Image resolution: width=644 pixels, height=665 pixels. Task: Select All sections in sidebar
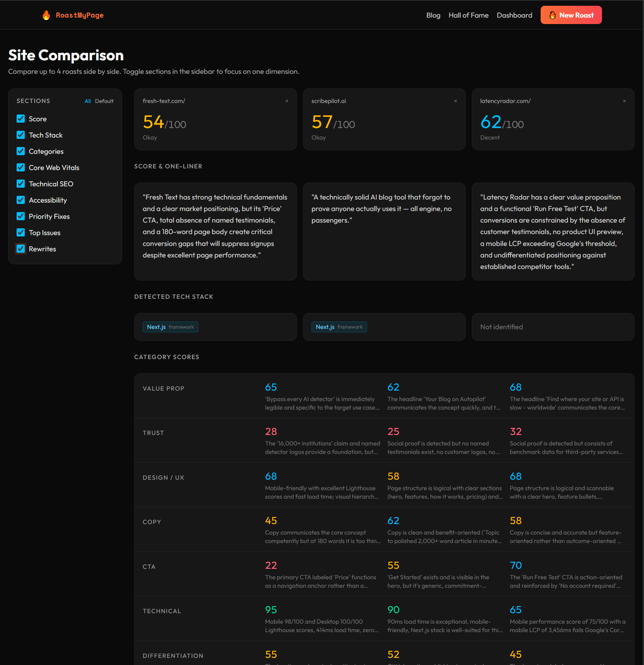click(87, 101)
